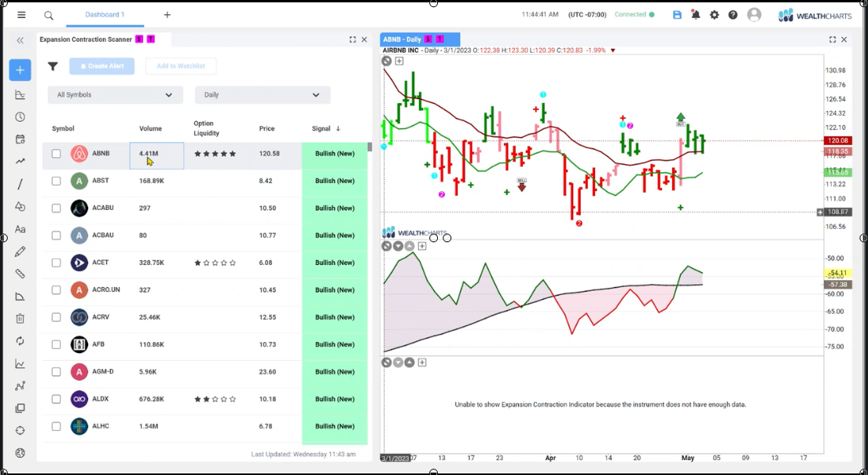Click the Add to Watchlist button
This screenshot has width=868, height=475.
pyautogui.click(x=181, y=66)
